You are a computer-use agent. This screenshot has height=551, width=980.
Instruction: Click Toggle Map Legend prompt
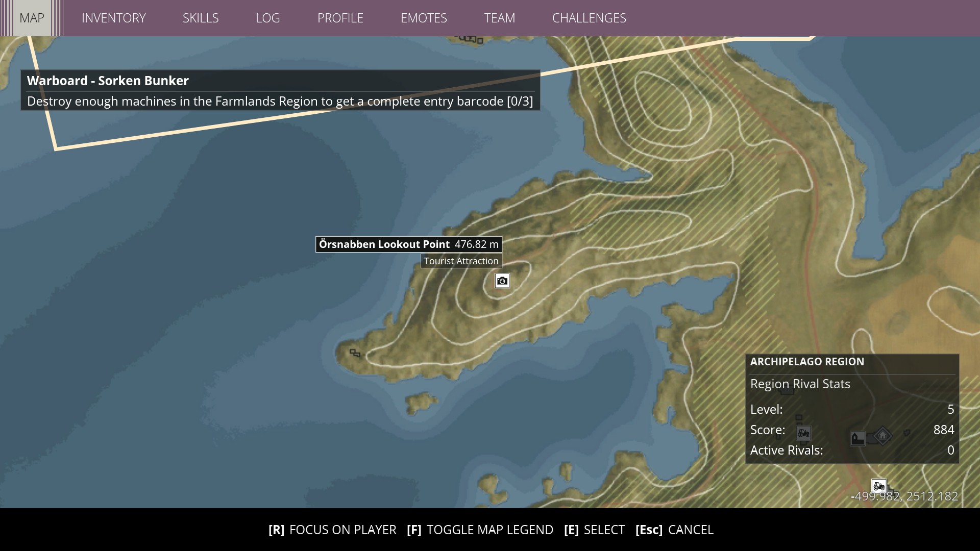pos(480,530)
